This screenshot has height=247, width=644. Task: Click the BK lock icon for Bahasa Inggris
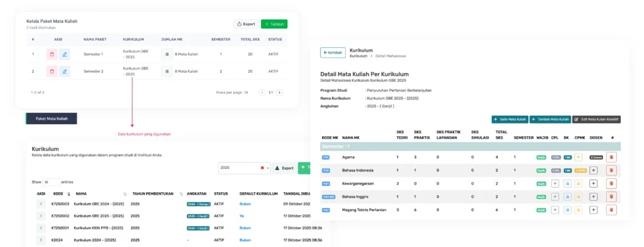coord(567,197)
